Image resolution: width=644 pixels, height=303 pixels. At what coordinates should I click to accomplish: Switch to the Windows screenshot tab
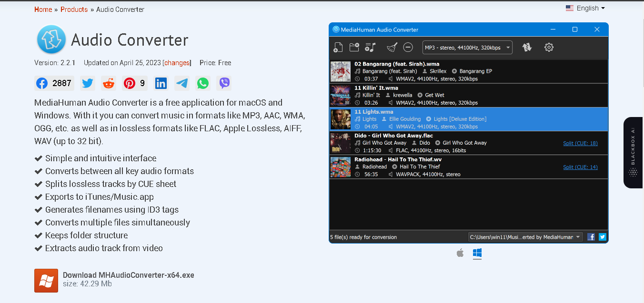point(477,253)
